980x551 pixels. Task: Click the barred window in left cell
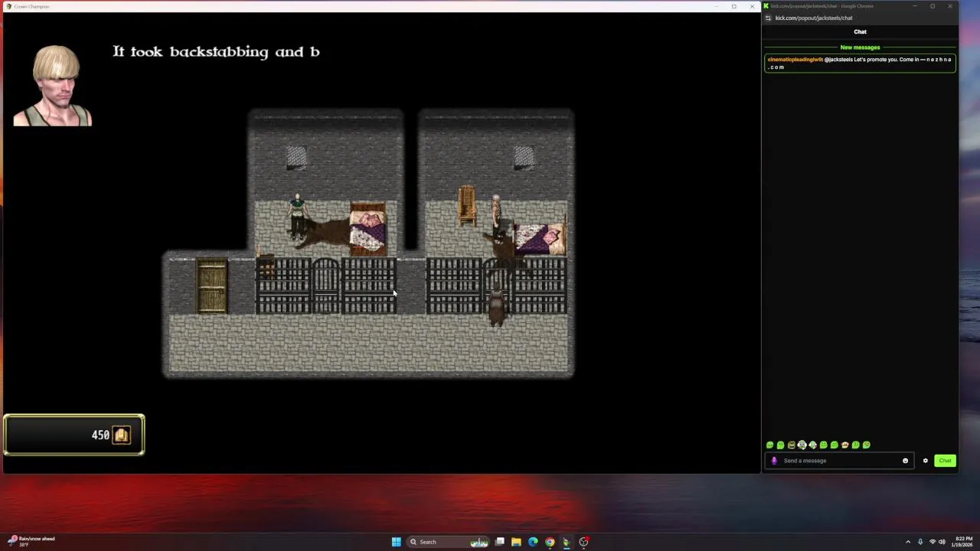[297, 158]
